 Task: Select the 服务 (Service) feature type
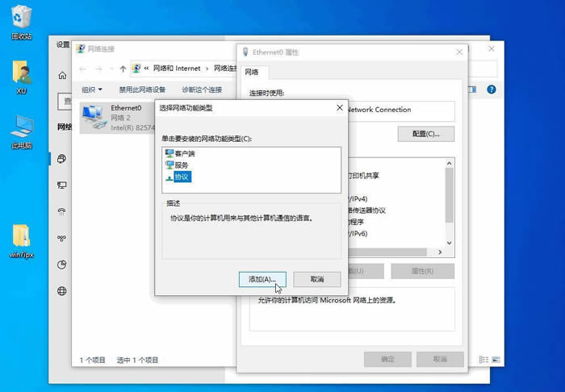181,165
